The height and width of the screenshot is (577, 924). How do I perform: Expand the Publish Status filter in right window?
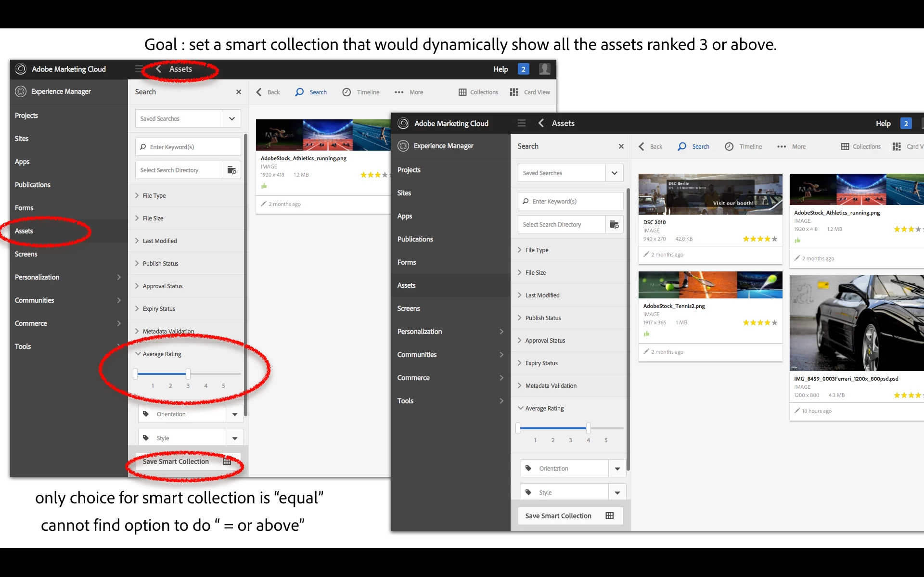[543, 318]
